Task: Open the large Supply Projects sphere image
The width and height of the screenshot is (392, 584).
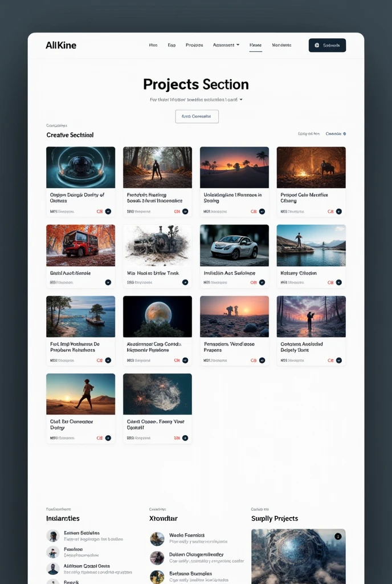Action: click(299, 557)
